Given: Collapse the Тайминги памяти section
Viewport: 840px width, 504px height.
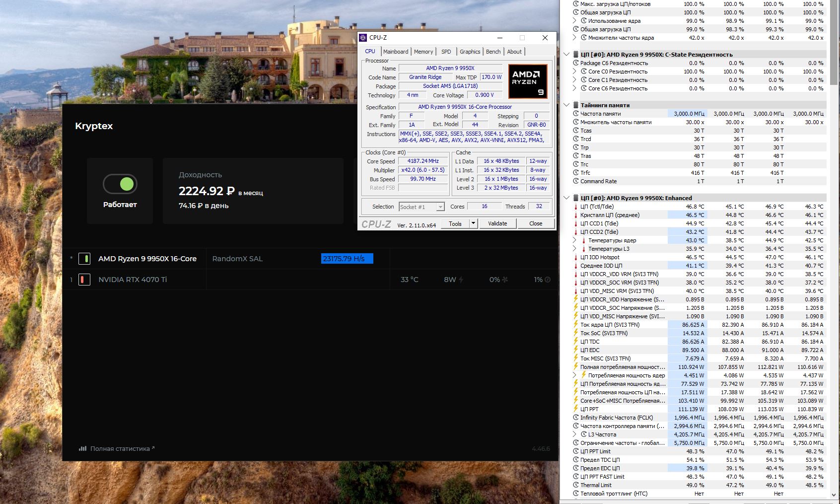Looking at the screenshot, I should 567,105.
